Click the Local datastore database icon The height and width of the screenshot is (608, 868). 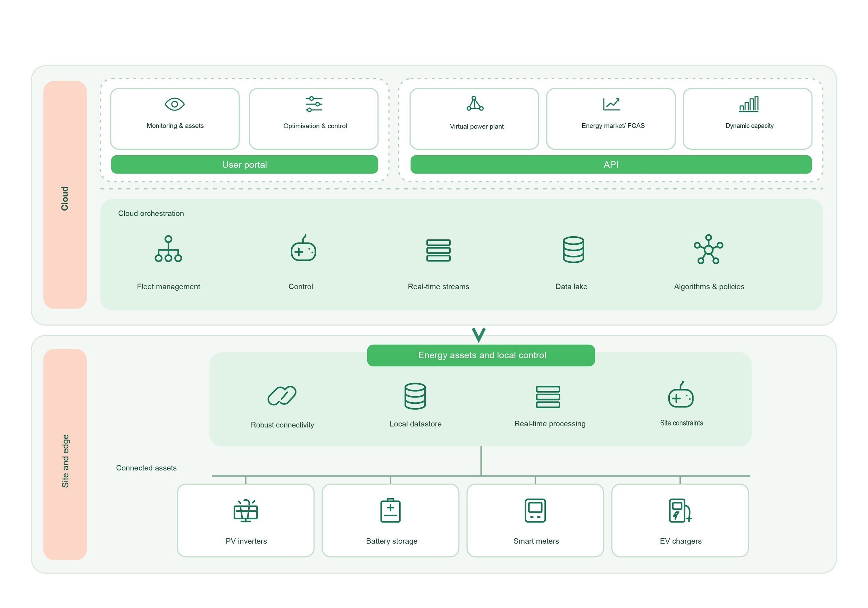pyautogui.click(x=415, y=396)
